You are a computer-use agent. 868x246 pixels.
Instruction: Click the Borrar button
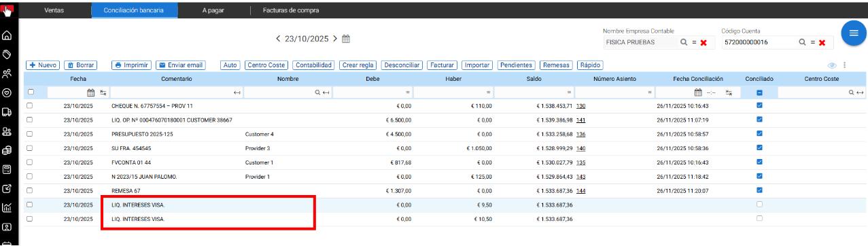(x=81, y=65)
